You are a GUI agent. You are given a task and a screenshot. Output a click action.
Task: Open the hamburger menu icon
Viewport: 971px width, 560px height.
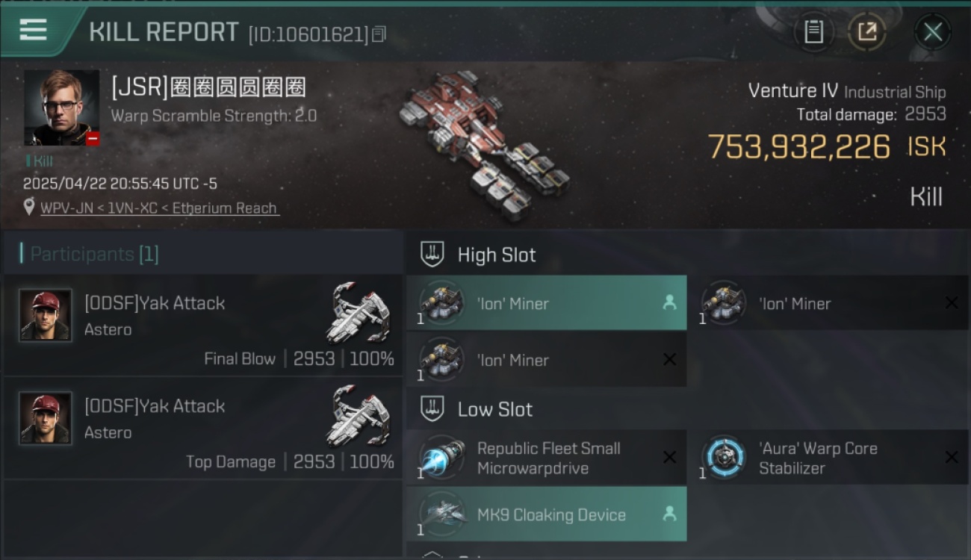tap(34, 30)
